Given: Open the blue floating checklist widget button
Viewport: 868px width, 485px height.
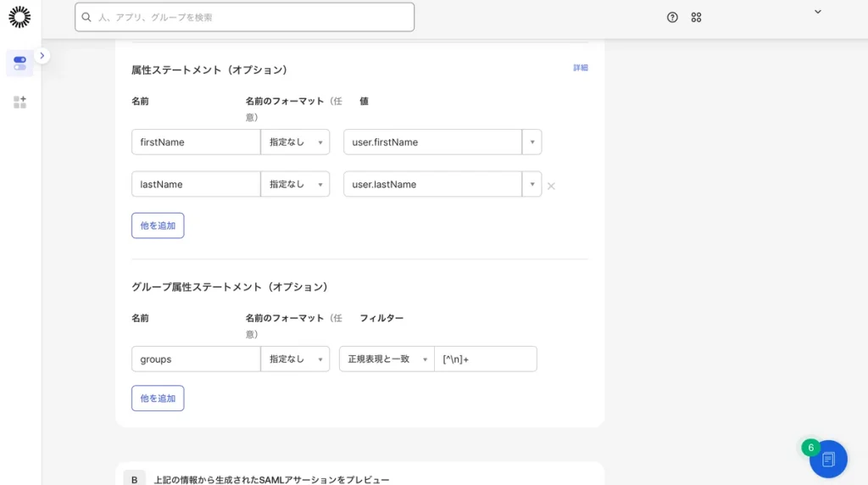Looking at the screenshot, I should (828, 459).
